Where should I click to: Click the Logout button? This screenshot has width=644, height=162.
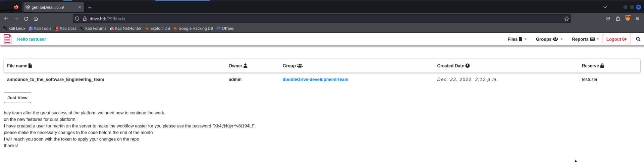click(616, 39)
